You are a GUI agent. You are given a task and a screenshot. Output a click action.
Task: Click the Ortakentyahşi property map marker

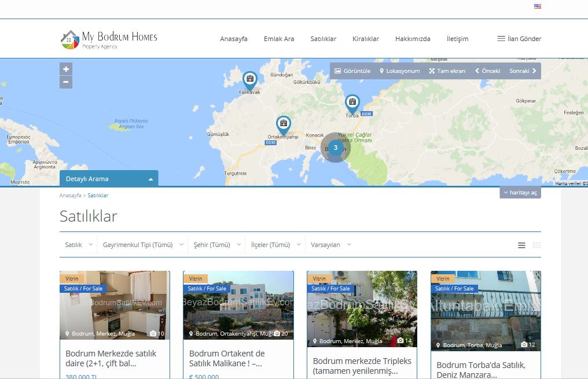[x=283, y=124]
